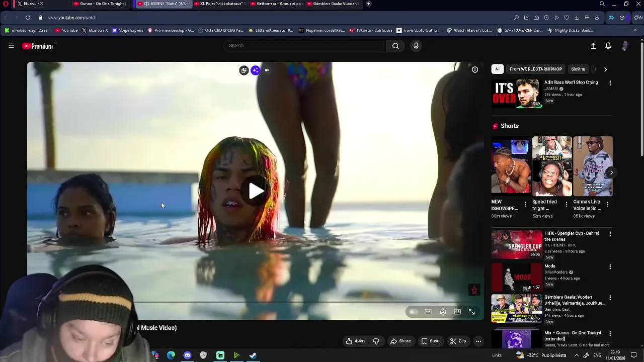Save the video to playlist
The height and width of the screenshot is (362, 644).
point(430,341)
